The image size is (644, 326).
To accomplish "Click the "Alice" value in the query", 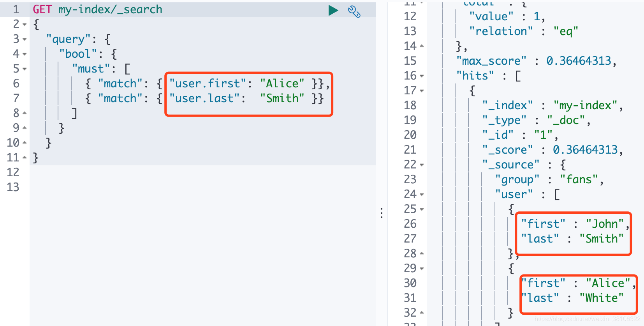I will click(x=282, y=83).
